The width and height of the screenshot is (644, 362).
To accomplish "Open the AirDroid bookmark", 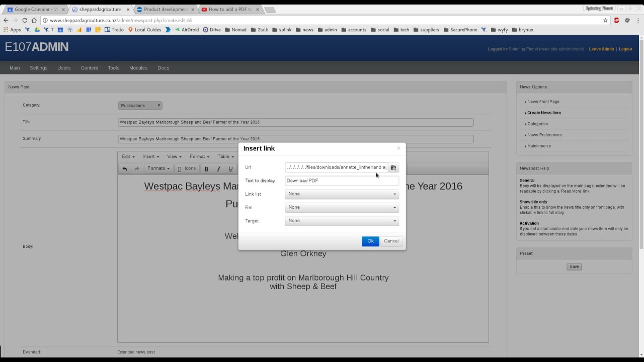I will pos(187,30).
